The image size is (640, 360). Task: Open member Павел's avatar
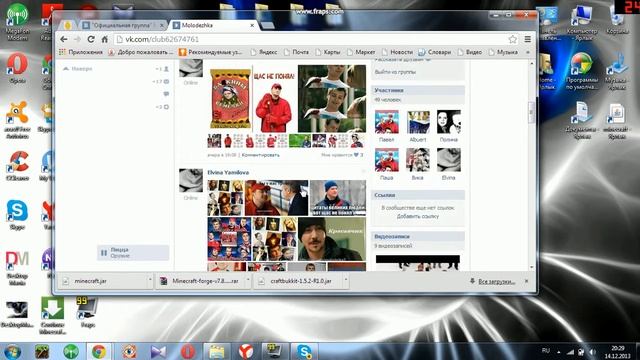pos(387,122)
